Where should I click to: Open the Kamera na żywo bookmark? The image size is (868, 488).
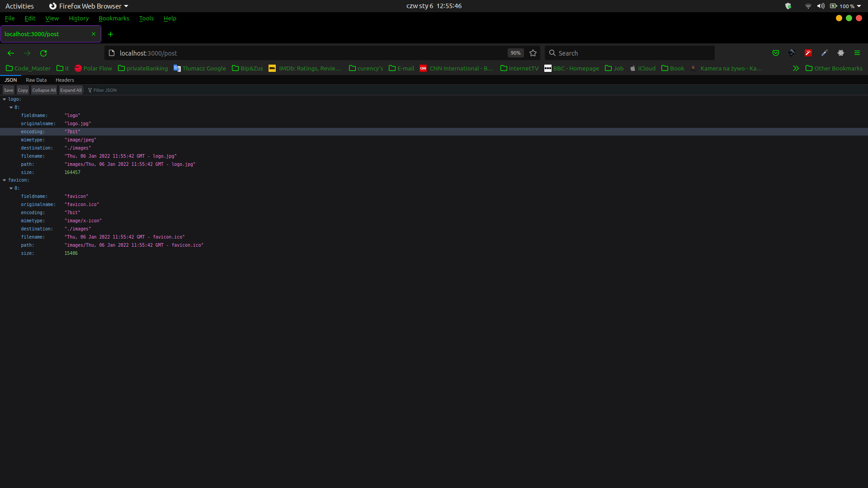point(727,69)
